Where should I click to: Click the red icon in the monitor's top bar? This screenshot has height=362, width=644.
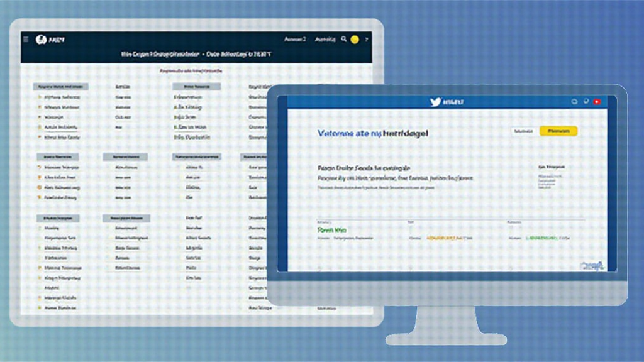pyautogui.click(x=597, y=101)
